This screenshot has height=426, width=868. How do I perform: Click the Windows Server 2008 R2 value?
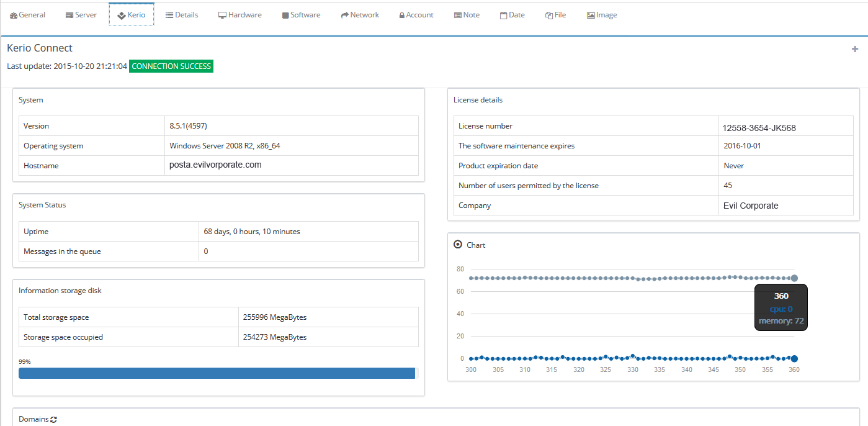(x=225, y=146)
